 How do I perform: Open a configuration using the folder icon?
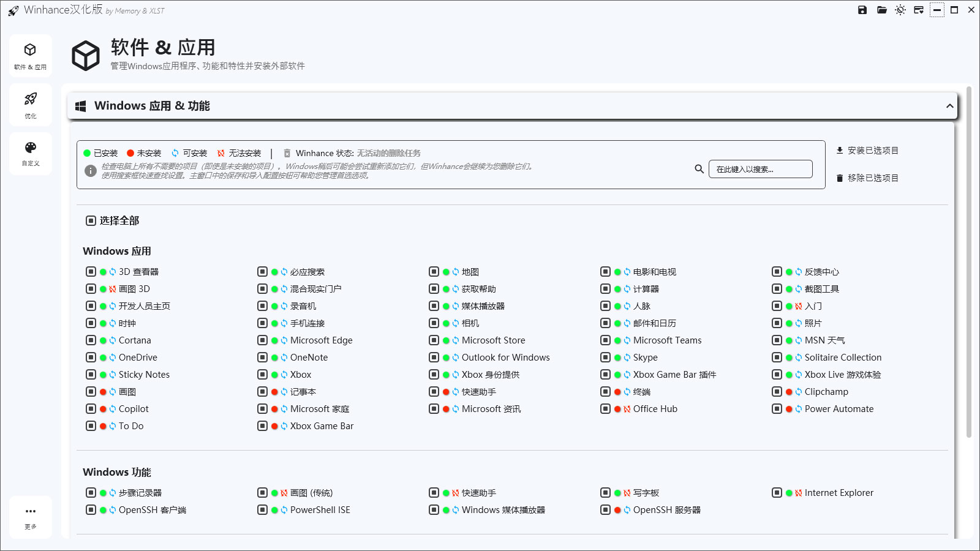(x=881, y=10)
